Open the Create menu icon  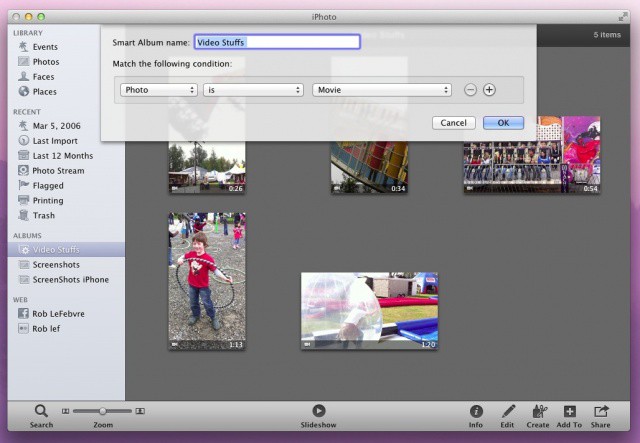tap(539, 411)
